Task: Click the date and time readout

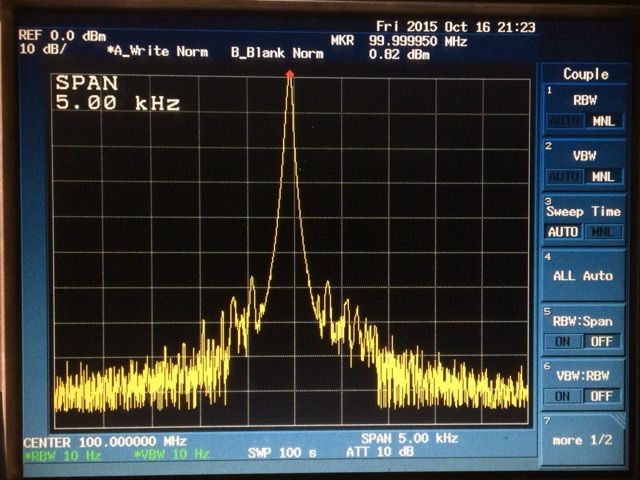Action: (456, 27)
